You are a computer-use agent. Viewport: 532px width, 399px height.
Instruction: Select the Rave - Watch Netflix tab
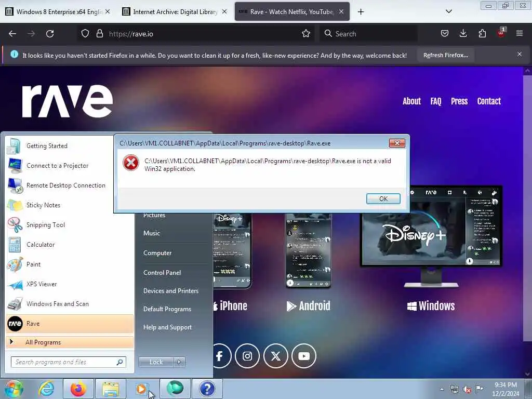tap(292, 11)
